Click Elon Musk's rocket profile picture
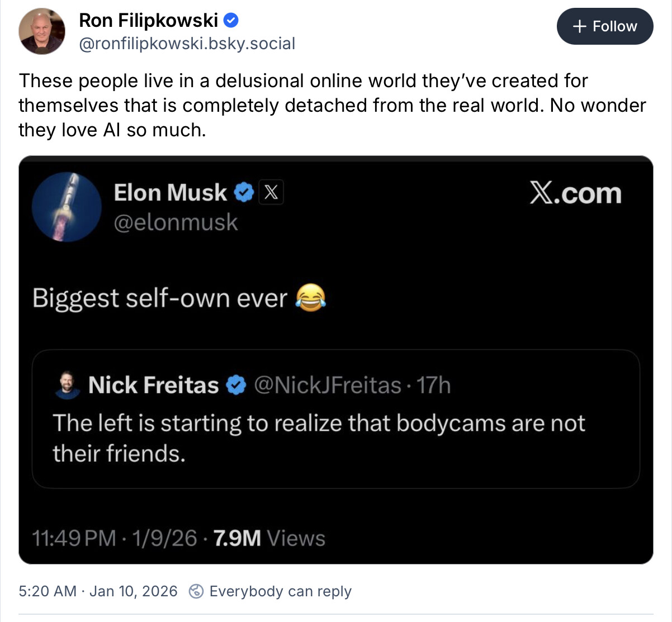 point(67,207)
